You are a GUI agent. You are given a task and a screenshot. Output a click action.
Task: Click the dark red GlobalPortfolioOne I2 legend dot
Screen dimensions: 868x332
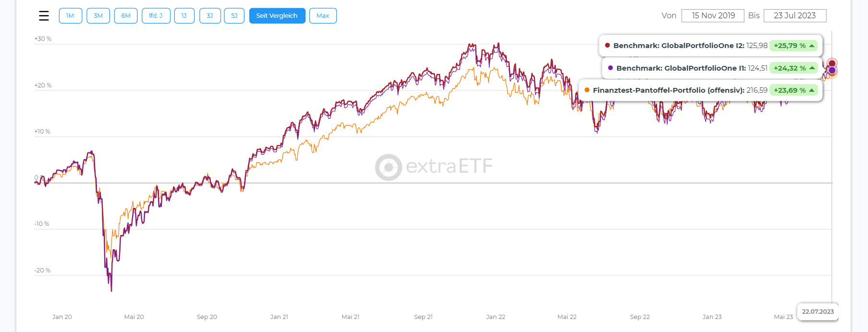[x=608, y=46]
